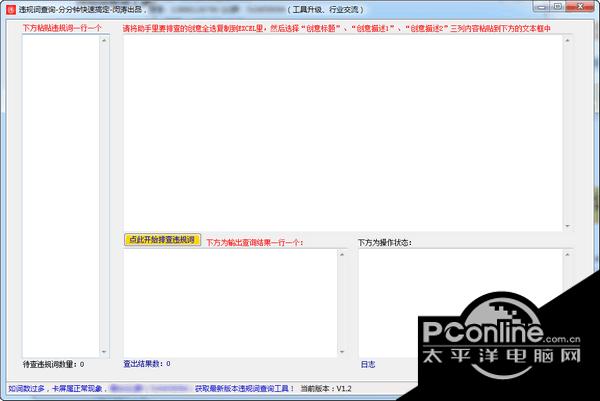Click the 下方为输出查询结果一行一个 label
The width and height of the screenshot is (600, 401).
pos(254,243)
